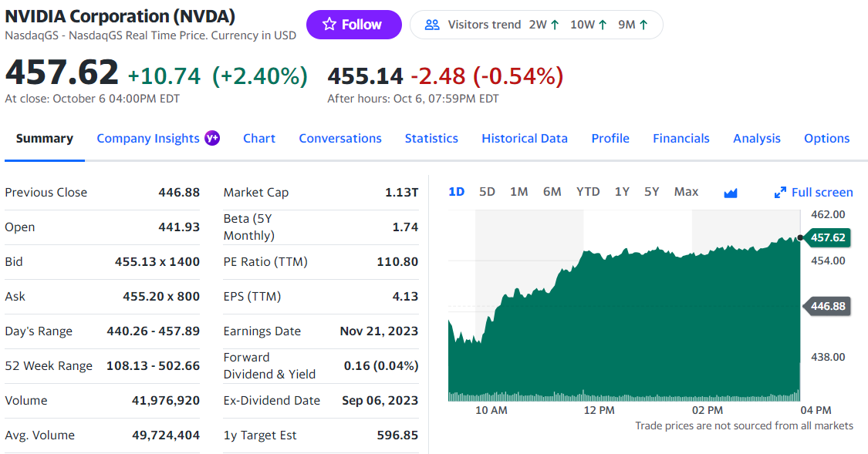Show the YTD chart range

(x=588, y=192)
